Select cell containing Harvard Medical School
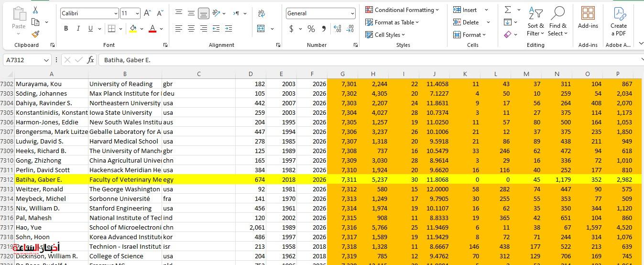The image size is (644, 265). tap(125, 141)
